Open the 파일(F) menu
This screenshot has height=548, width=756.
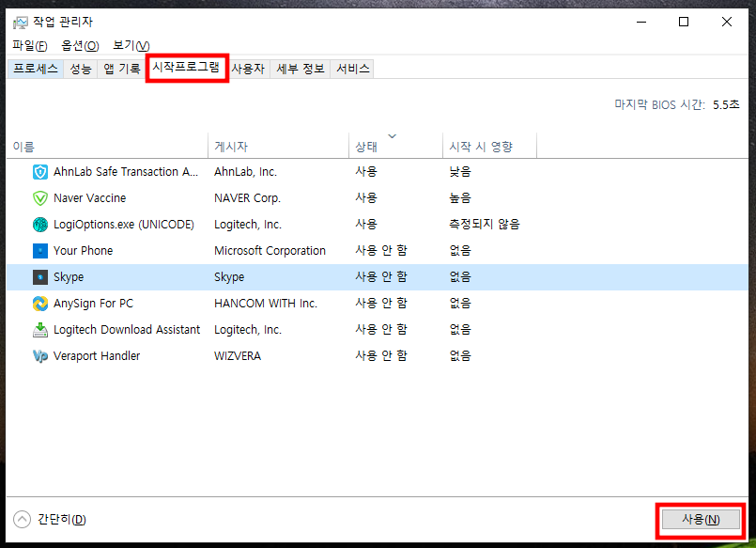point(30,46)
